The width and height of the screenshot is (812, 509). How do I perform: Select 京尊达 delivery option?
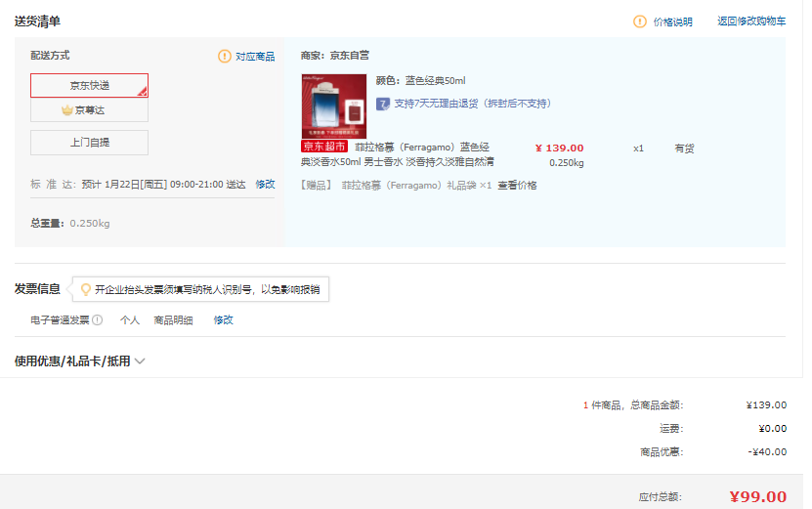click(89, 109)
